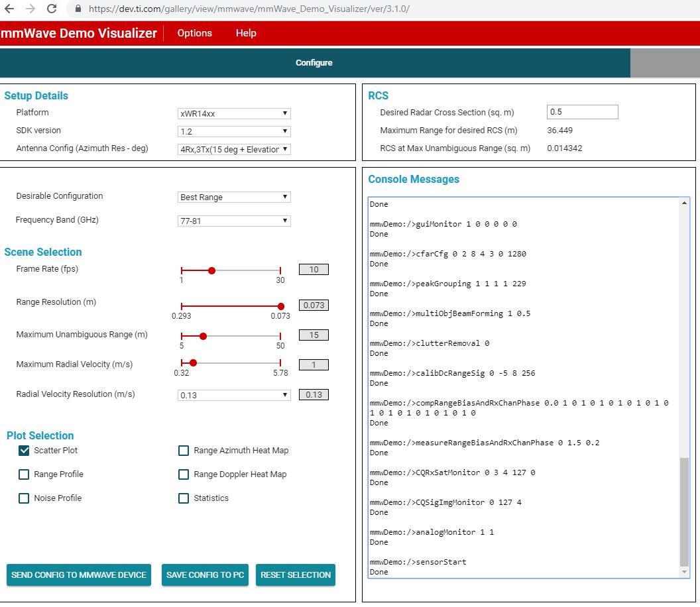Viewport: 700px width, 607px height.
Task: Click the cfarCfg command line in console
Action: (447, 254)
